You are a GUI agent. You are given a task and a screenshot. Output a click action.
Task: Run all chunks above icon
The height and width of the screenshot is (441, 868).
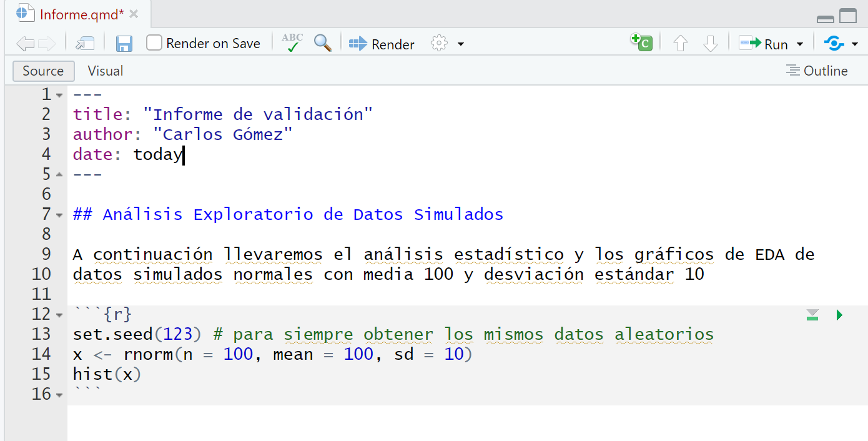pos(812,315)
